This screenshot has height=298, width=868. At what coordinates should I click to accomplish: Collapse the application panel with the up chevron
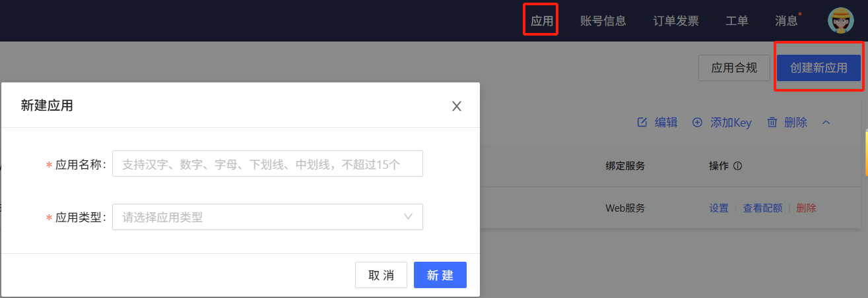click(826, 123)
